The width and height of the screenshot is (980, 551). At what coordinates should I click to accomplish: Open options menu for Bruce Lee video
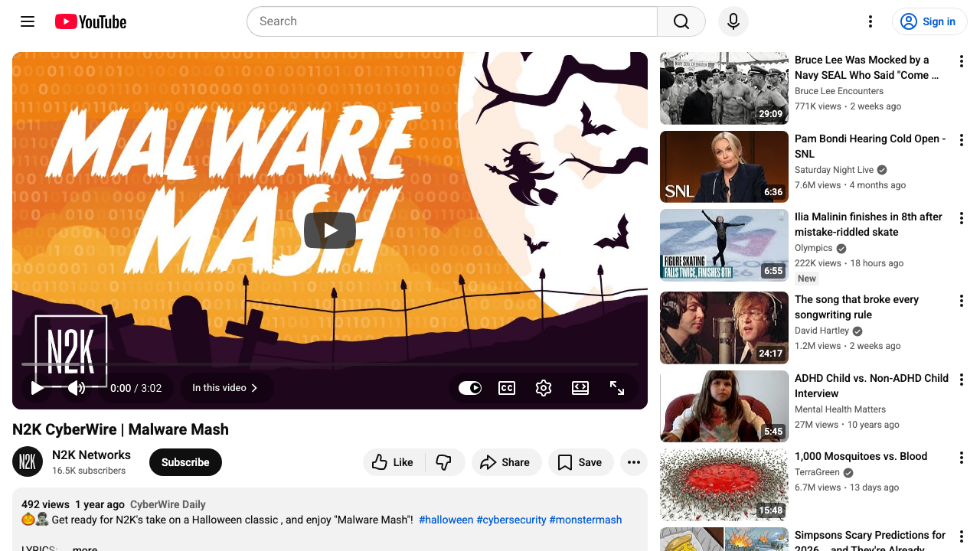point(962,61)
